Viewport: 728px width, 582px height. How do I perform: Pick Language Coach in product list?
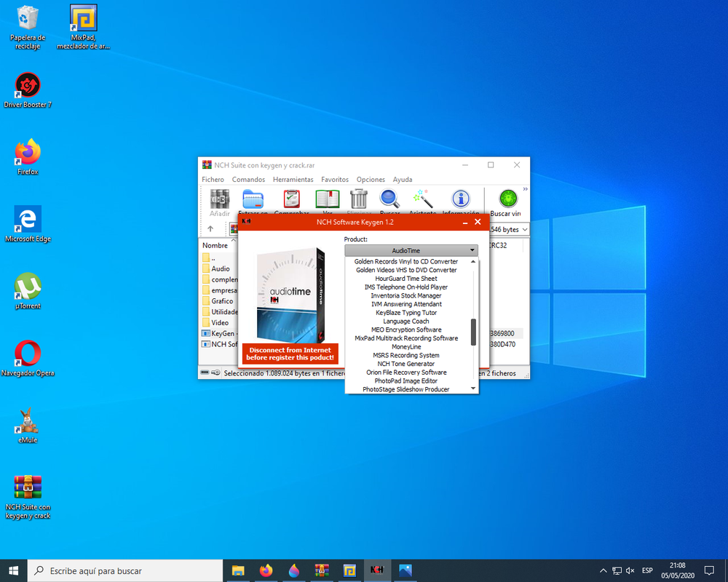406,321
